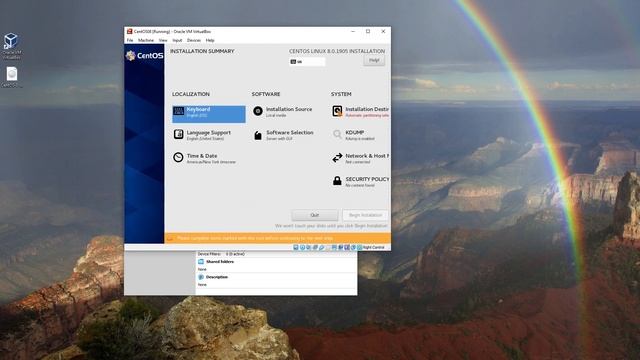Click the INSTALLATION SUMMARY heading
This screenshot has width=640, height=360.
coord(202,51)
